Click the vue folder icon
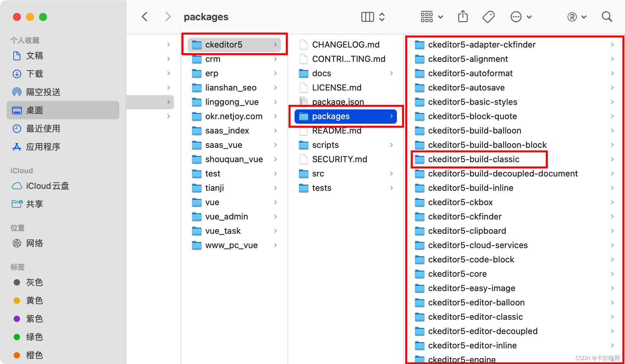The image size is (625, 364). coord(196,202)
